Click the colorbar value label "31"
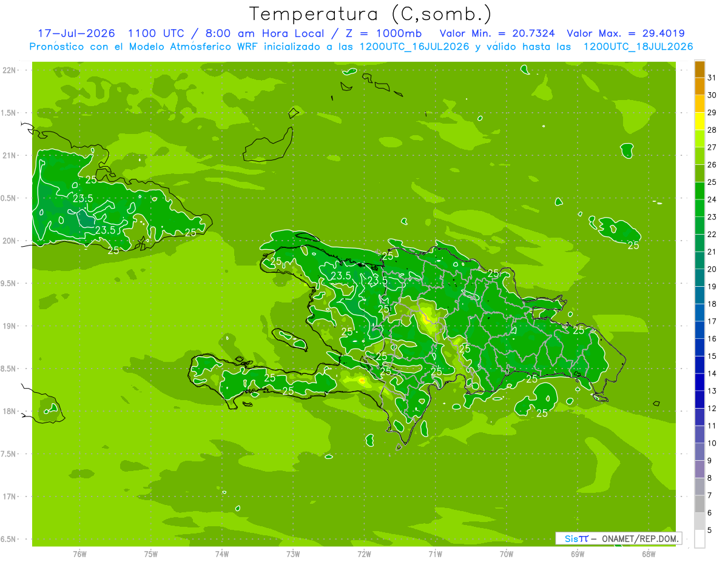The image size is (728, 562). [x=712, y=78]
